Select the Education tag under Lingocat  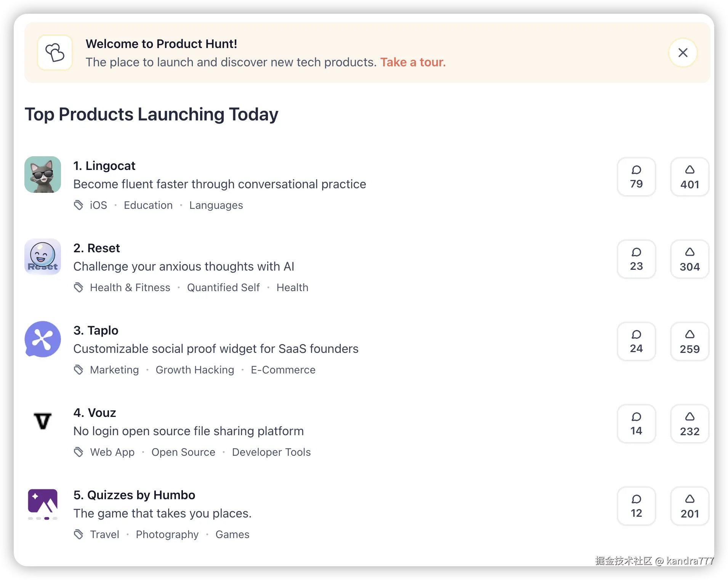(148, 205)
